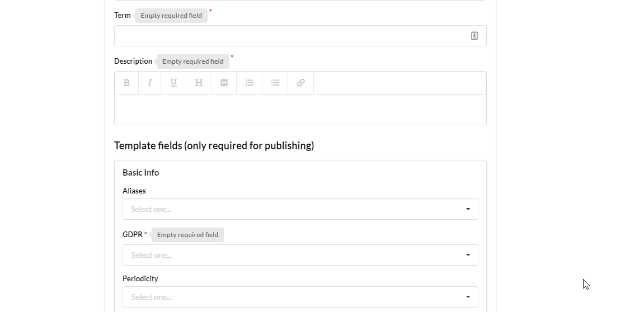Screen dimensions: 644x312
Task: Enable underline in the Description editor
Action: 173,83
